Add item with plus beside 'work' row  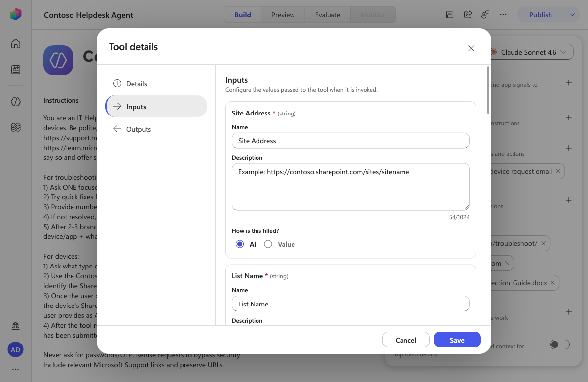pos(568,312)
